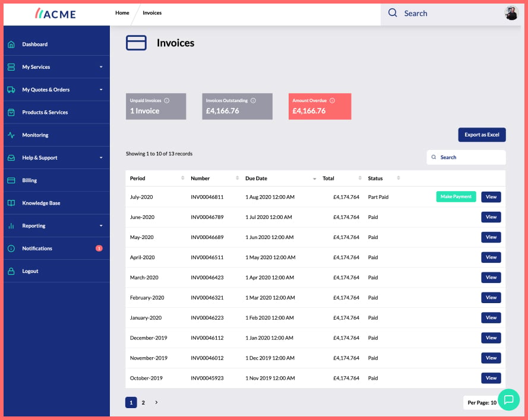Go to Home breadcrumb

[122, 13]
